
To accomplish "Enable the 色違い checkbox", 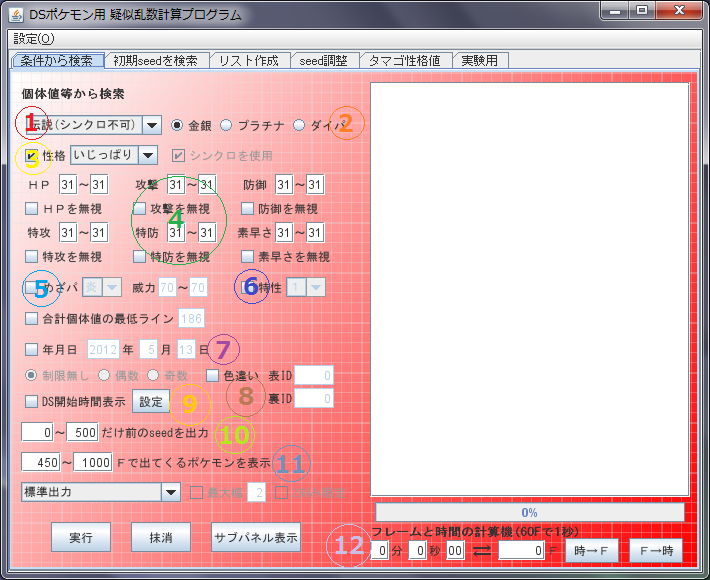I will point(212,375).
